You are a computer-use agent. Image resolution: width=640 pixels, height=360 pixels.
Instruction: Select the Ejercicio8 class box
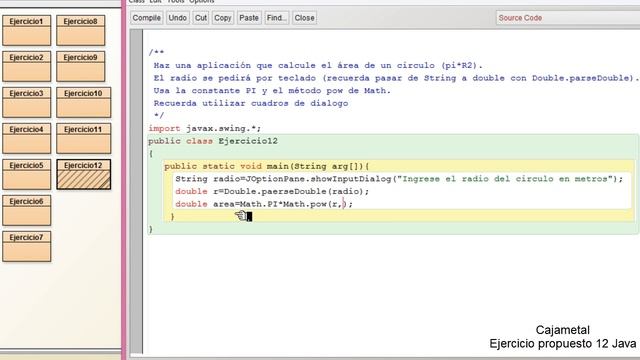pos(81,31)
